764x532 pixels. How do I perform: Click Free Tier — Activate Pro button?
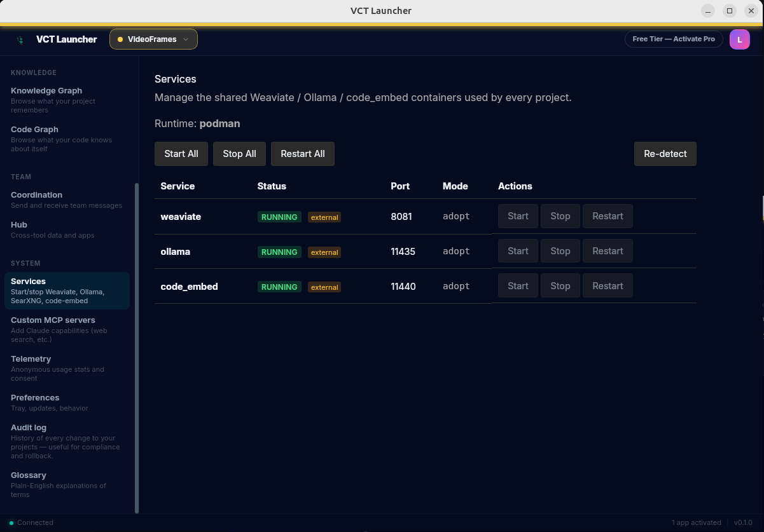tap(674, 39)
